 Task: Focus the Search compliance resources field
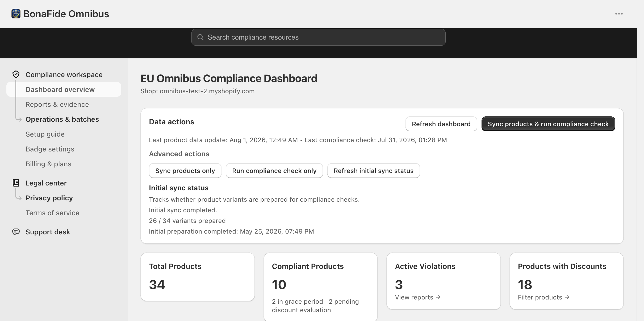pyautogui.click(x=318, y=37)
